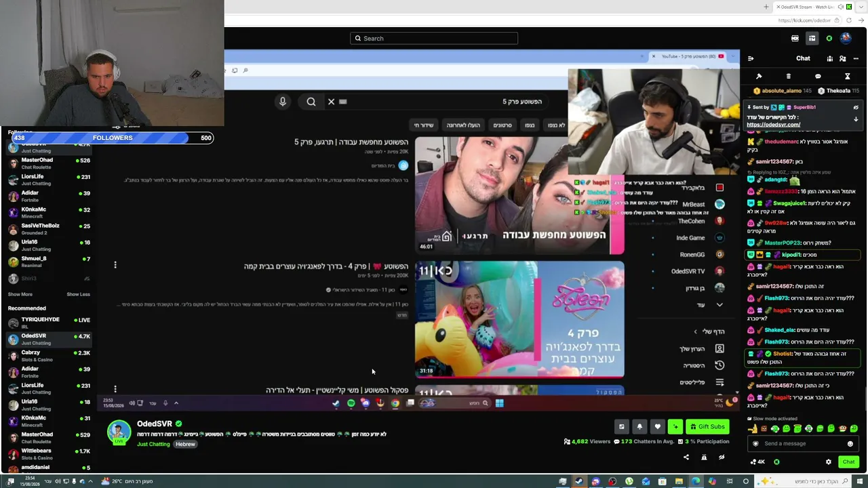Open File Explorer from the Windows taskbar

(679, 481)
